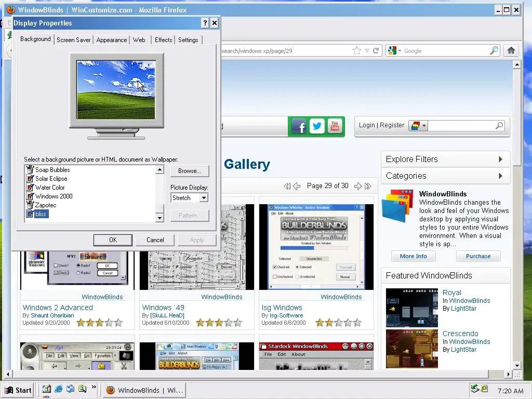The image size is (532, 399).
Task: Click the Show Desktop quick launch icon
Action: [x=46, y=389]
